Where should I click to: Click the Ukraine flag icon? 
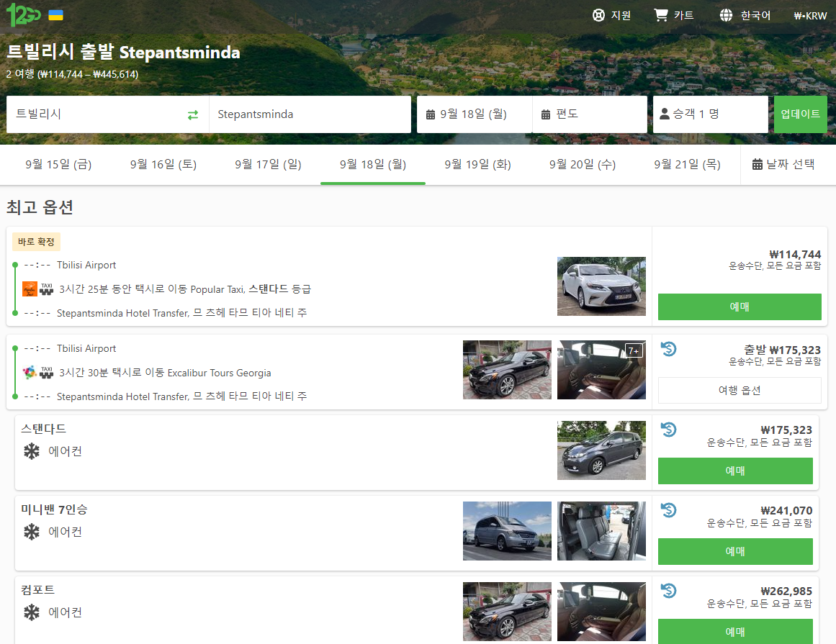pos(56,15)
